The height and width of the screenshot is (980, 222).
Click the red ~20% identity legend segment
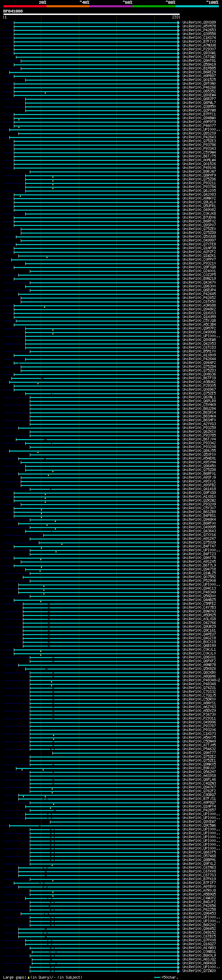[25, 7]
